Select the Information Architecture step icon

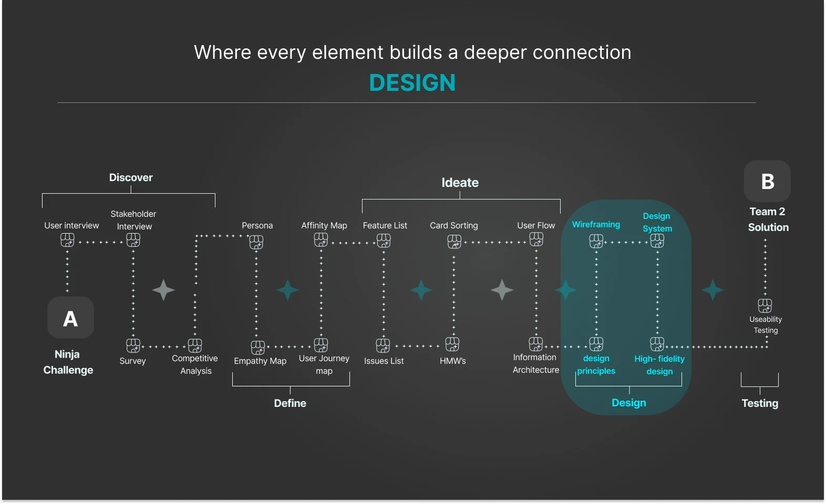pos(536,344)
